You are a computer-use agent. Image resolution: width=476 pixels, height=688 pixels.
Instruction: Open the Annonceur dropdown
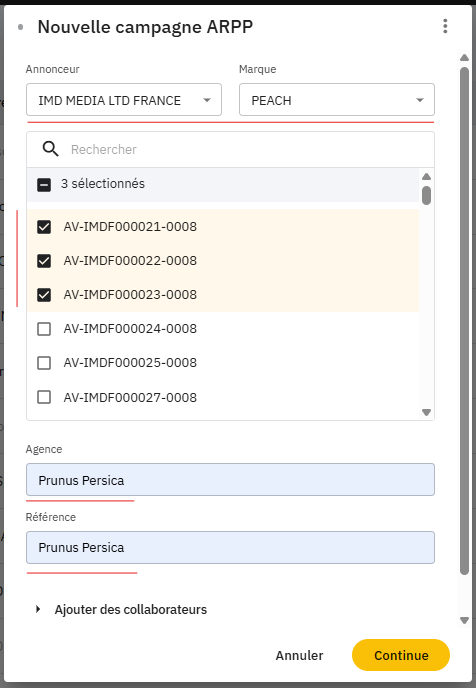click(124, 100)
